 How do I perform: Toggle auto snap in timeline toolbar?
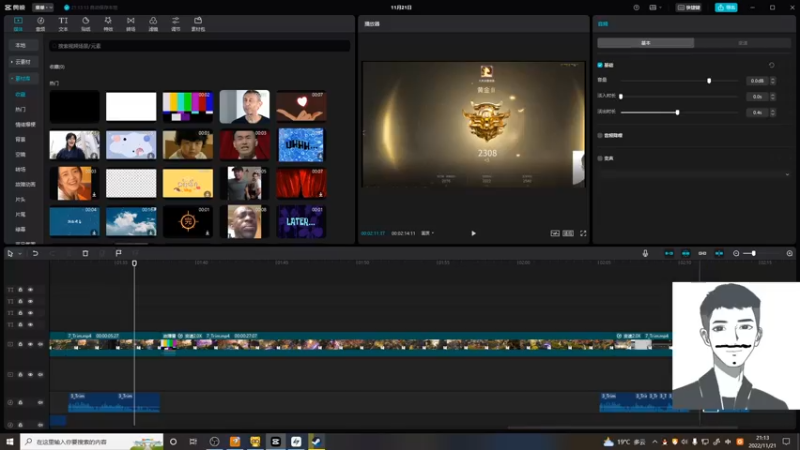686,253
